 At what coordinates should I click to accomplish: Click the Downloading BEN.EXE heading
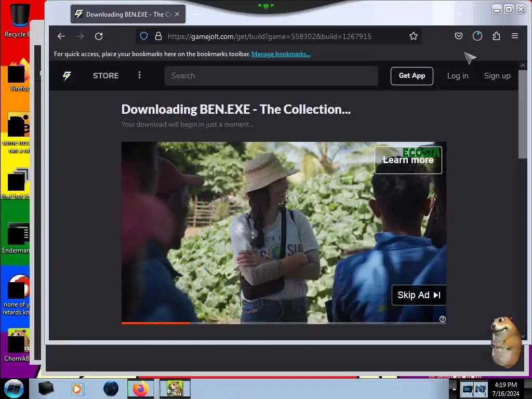coord(236,109)
